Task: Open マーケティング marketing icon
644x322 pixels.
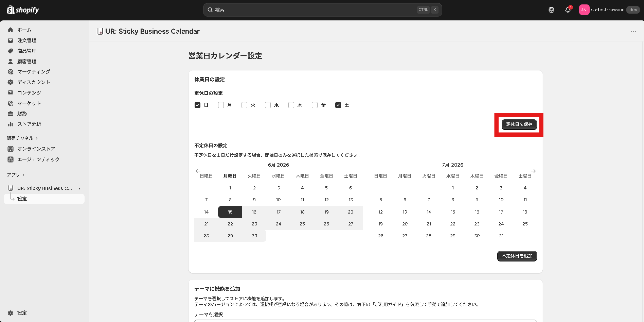Action: coord(11,72)
